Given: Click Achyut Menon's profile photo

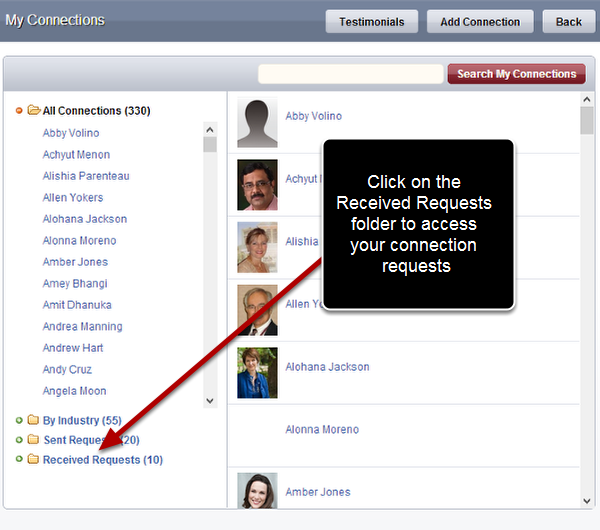Looking at the screenshot, I should (257, 185).
